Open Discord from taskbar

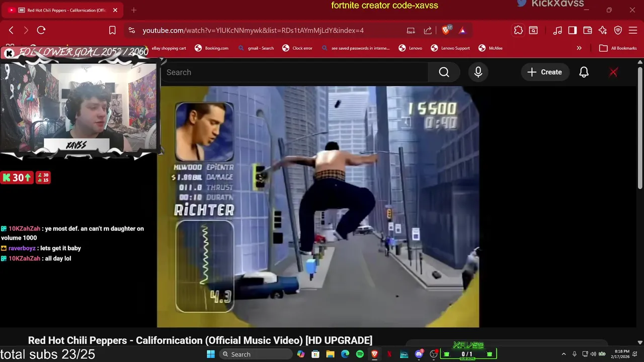pyautogui.click(x=419, y=354)
